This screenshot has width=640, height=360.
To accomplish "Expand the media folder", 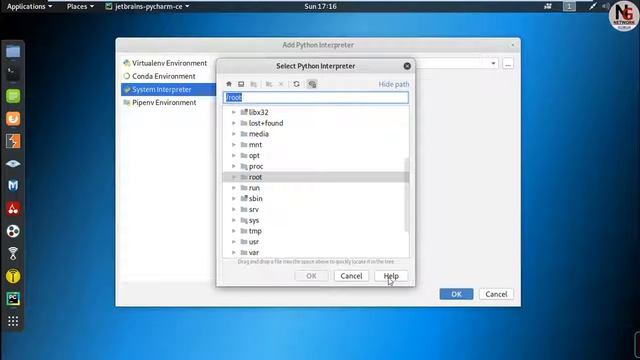I will [x=234, y=134].
